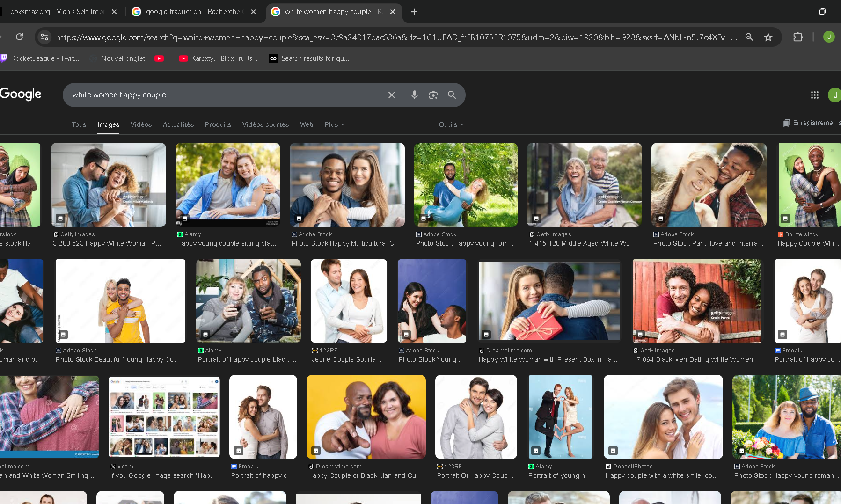The width and height of the screenshot is (841, 504).
Task: Open Google Lens image search
Action: click(x=433, y=95)
